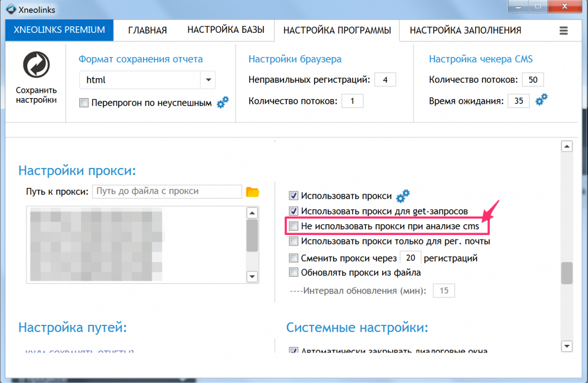This screenshot has width=588, height=383.
Task: Open the hamburger menu icon
Action: point(563,31)
